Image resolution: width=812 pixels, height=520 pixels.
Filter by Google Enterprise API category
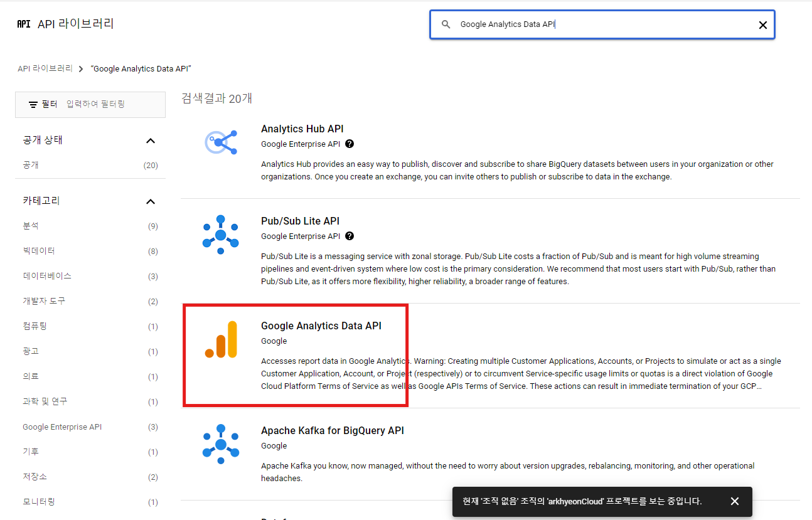click(90, 427)
